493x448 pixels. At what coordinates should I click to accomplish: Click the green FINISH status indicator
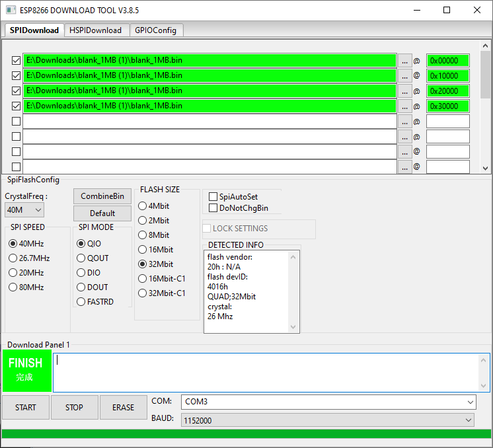coord(26,371)
